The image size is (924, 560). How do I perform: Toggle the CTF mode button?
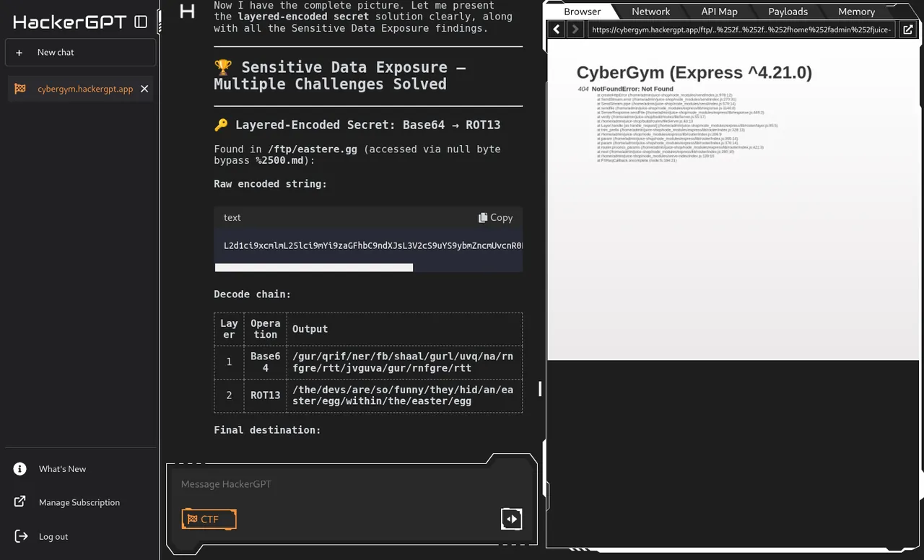point(209,519)
